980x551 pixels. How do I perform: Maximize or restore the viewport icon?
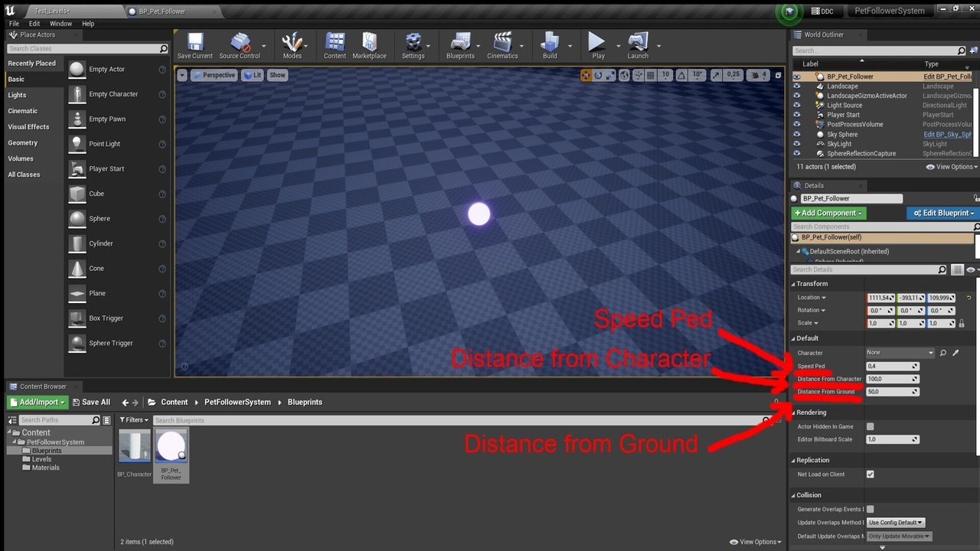pyautogui.click(x=779, y=75)
